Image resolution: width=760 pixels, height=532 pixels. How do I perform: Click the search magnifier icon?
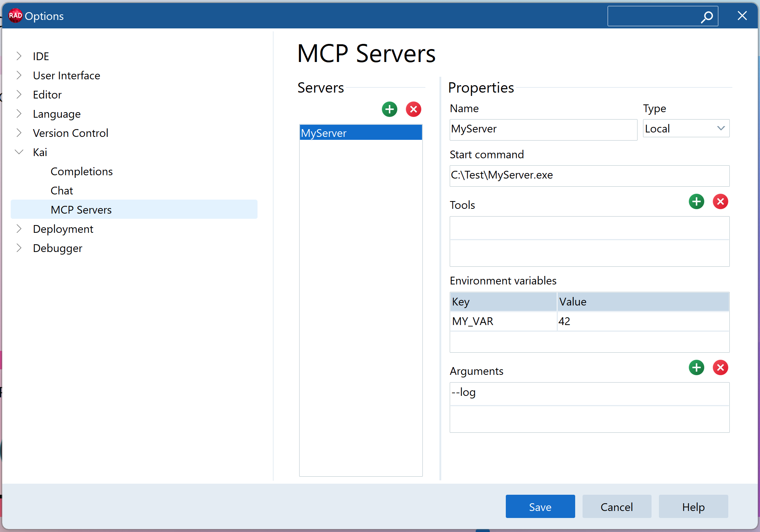(707, 17)
